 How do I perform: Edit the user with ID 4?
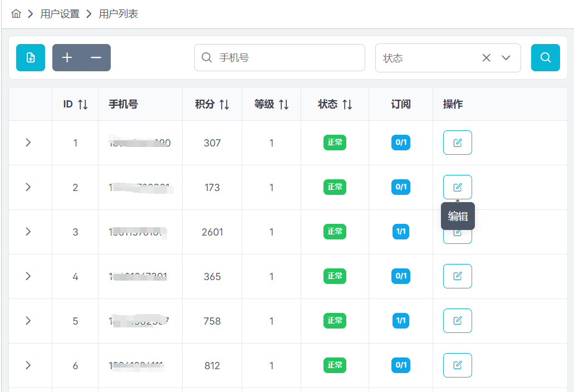pos(458,276)
